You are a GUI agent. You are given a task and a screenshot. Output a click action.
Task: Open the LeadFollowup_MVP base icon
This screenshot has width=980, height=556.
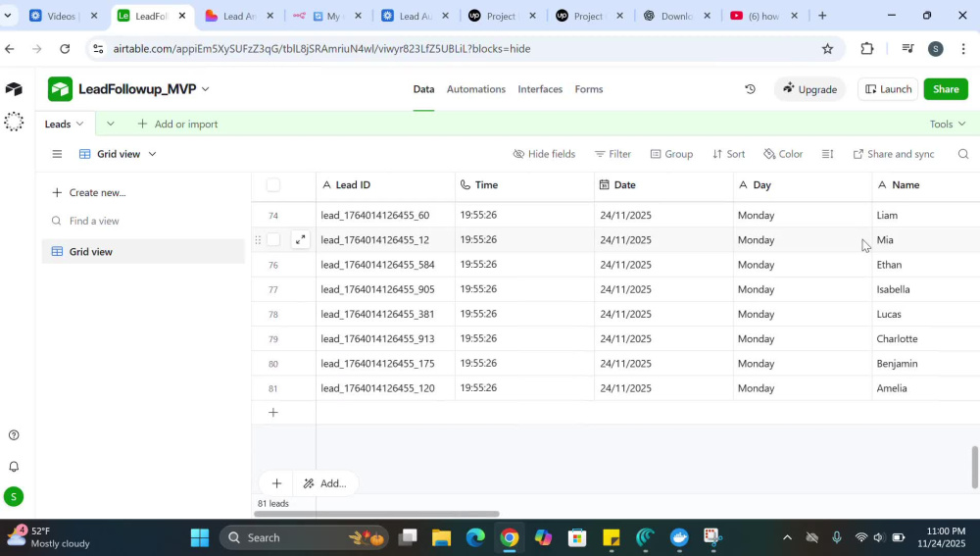point(60,89)
